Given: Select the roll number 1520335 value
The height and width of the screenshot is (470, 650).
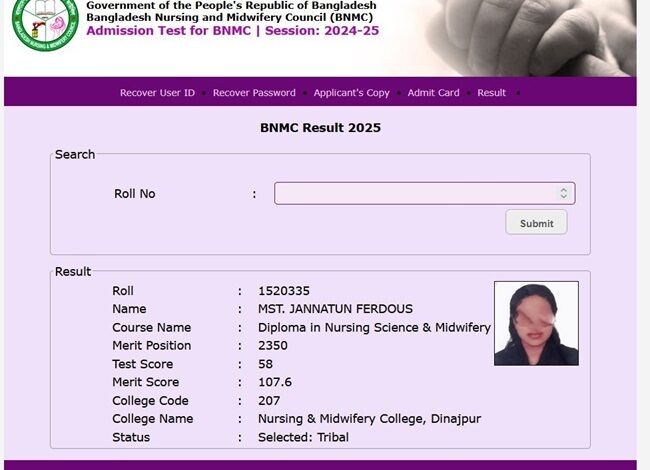Looking at the screenshot, I should [x=284, y=291].
